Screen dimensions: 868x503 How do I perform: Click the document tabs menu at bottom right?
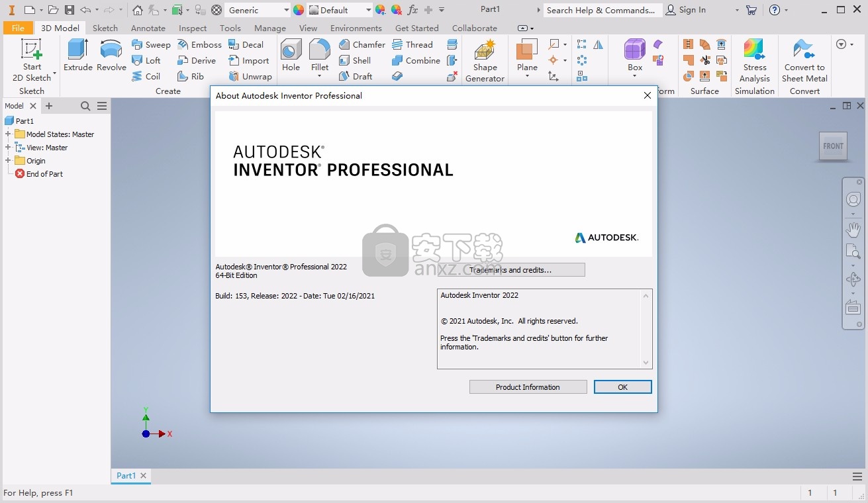(858, 477)
